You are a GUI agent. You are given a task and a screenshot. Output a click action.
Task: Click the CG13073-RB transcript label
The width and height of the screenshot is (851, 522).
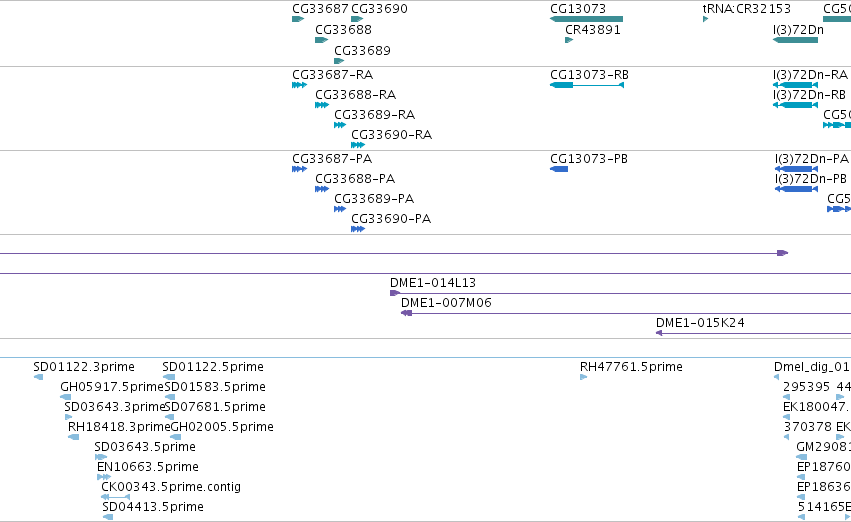click(x=589, y=74)
